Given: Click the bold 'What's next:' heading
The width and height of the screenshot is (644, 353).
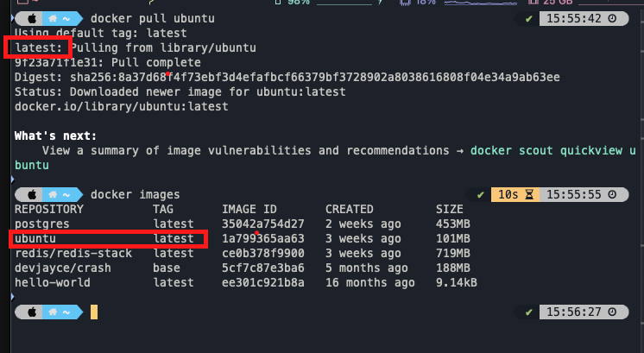Looking at the screenshot, I should pyautogui.click(x=55, y=136).
